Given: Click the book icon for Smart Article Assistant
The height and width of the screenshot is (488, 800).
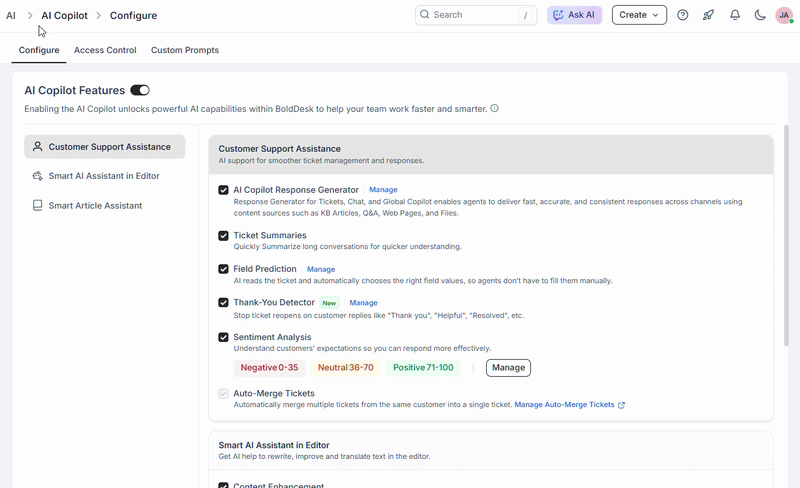Looking at the screenshot, I should (37, 205).
